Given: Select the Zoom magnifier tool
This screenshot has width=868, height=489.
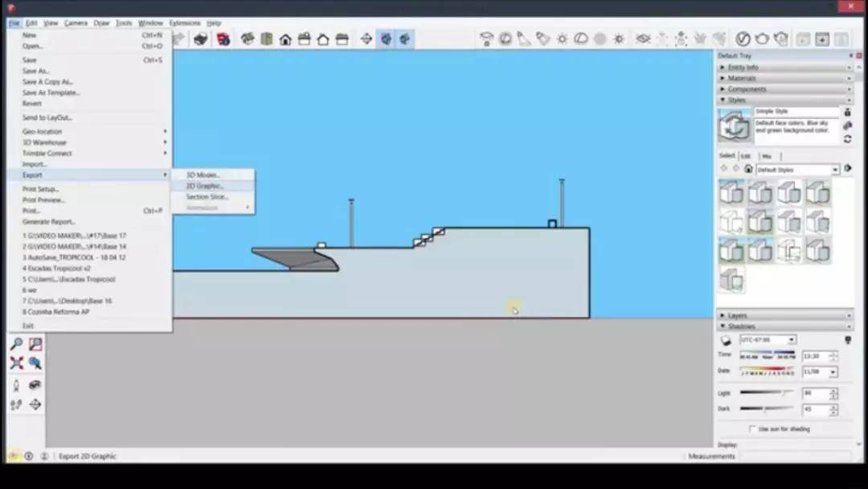Looking at the screenshot, I should coord(16,344).
